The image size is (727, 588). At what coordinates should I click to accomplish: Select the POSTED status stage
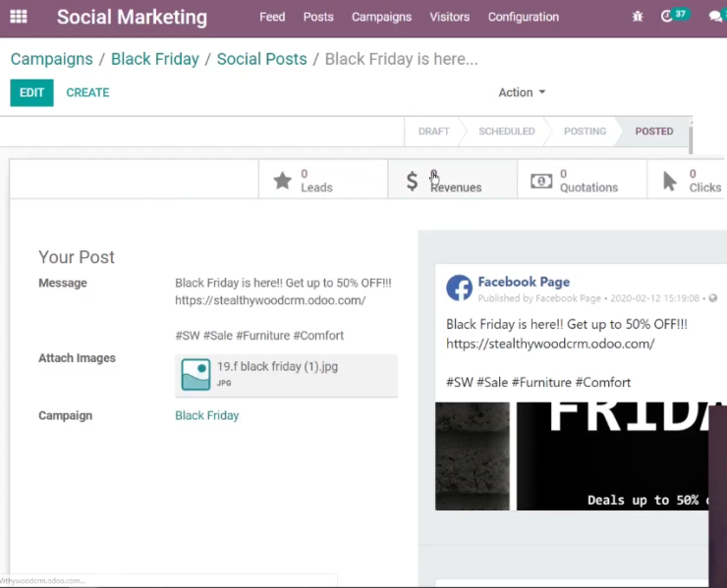[x=653, y=132]
